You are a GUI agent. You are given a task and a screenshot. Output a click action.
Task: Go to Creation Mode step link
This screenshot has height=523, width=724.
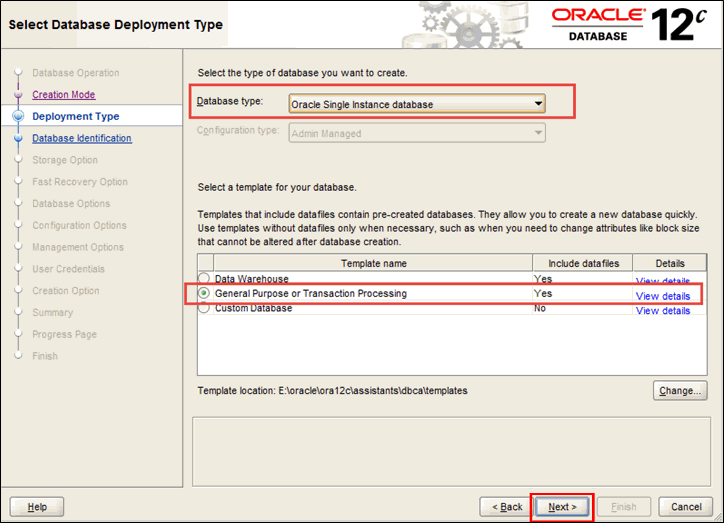coord(63,95)
